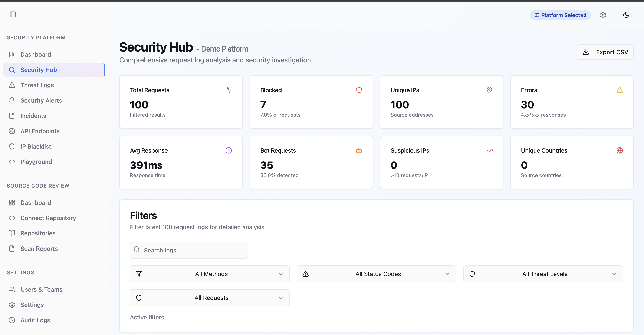Toggle dark mode with the moon icon
This screenshot has width=644, height=335.
(626, 15)
